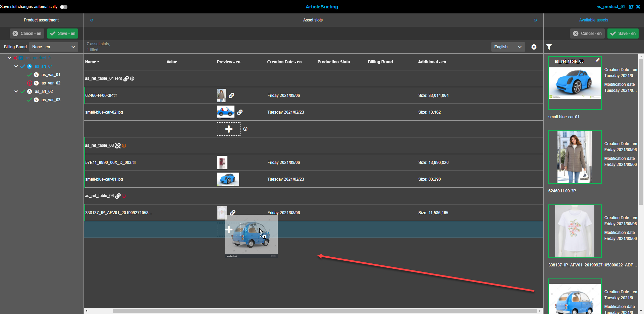
Task: Click the red error icon beside as_var_02
Action: (x=29, y=83)
